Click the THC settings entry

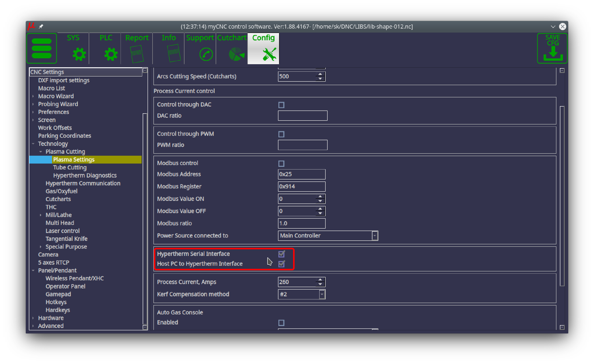(x=51, y=207)
